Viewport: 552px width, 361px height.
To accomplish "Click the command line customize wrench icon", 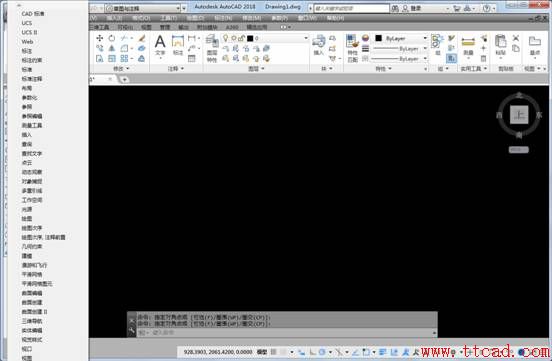I will click(x=132, y=330).
